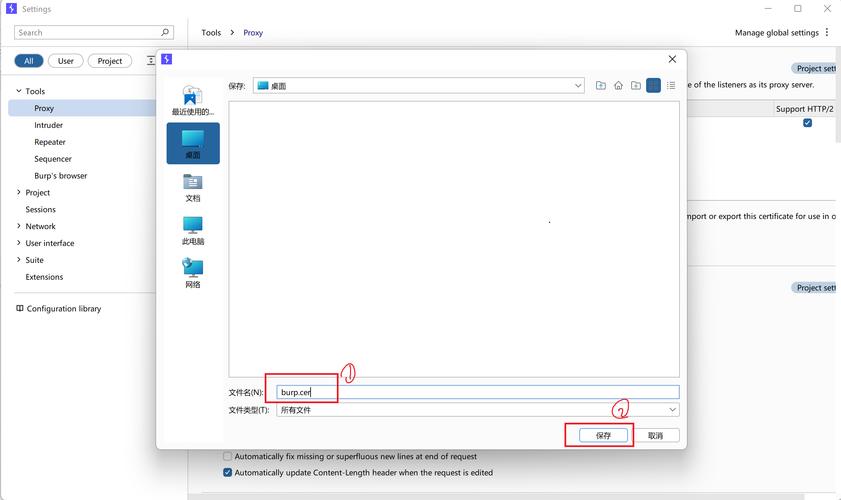Select Intruder in the settings tree
Viewport: 841px width, 500px height.
click(x=48, y=125)
